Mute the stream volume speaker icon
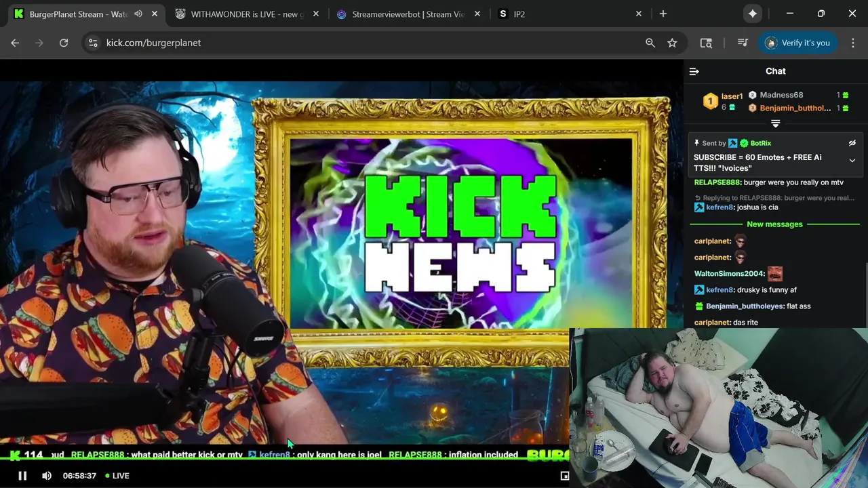The image size is (868, 488). [x=47, y=476]
